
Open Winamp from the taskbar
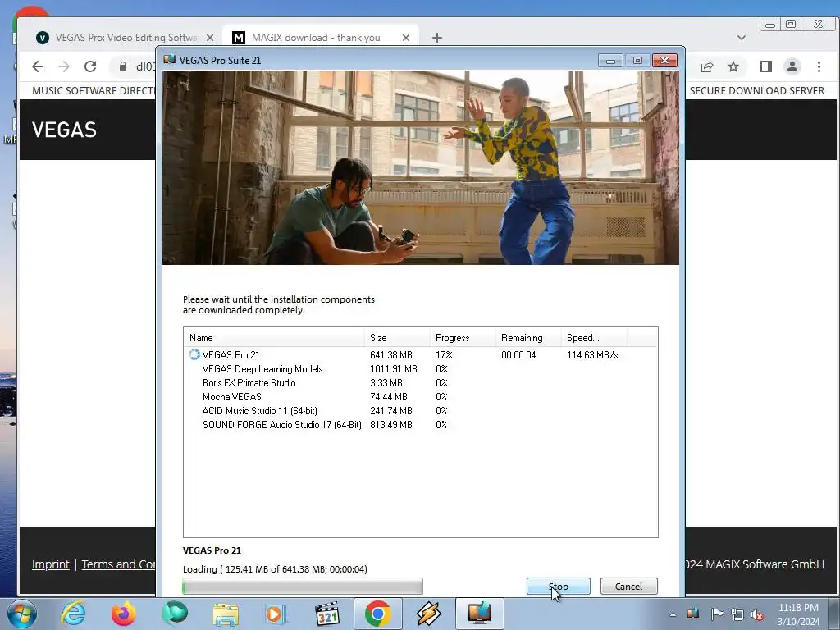click(x=428, y=614)
